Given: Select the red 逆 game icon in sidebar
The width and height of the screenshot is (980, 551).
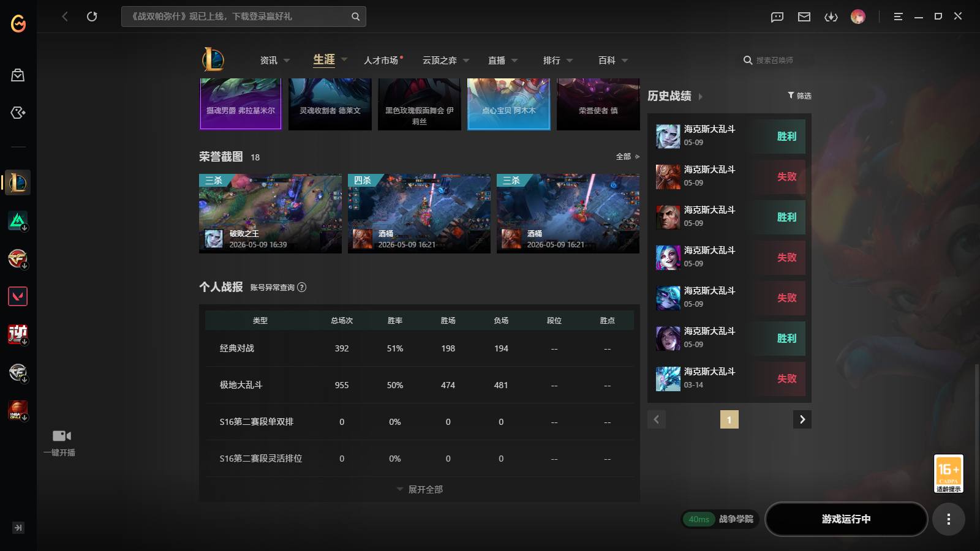Looking at the screenshot, I should [x=18, y=334].
